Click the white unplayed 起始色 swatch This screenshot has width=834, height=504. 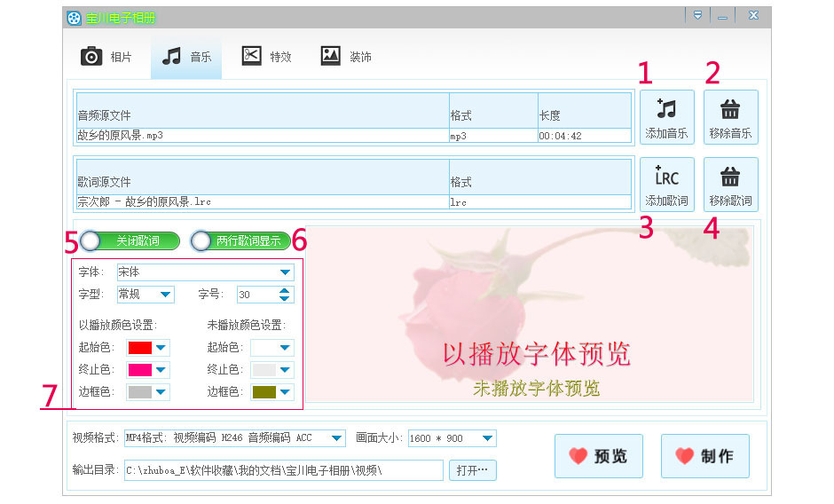pyautogui.click(x=264, y=348)
